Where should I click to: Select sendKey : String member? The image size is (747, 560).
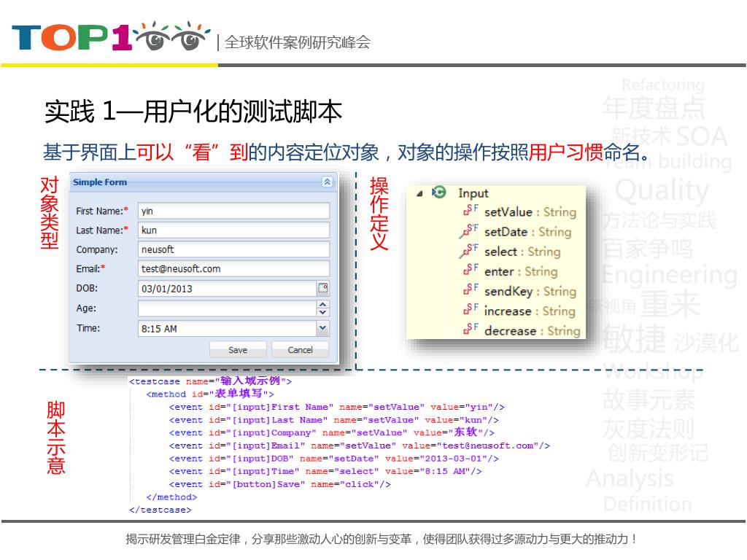pos(530,291)
